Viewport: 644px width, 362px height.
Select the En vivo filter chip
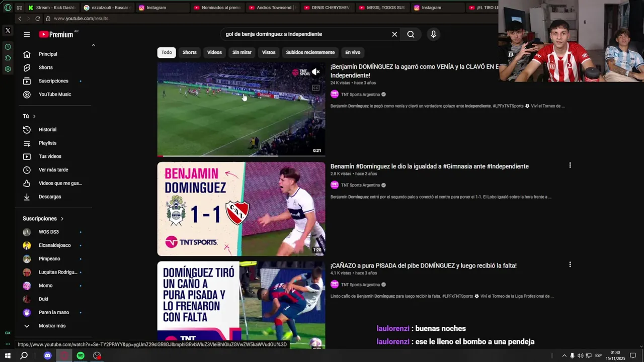pos(353,52)
